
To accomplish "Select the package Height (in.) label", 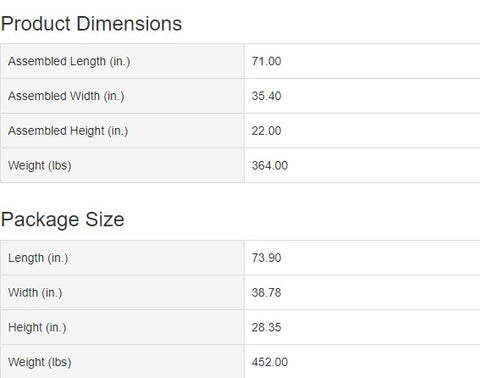I will 37,327.
